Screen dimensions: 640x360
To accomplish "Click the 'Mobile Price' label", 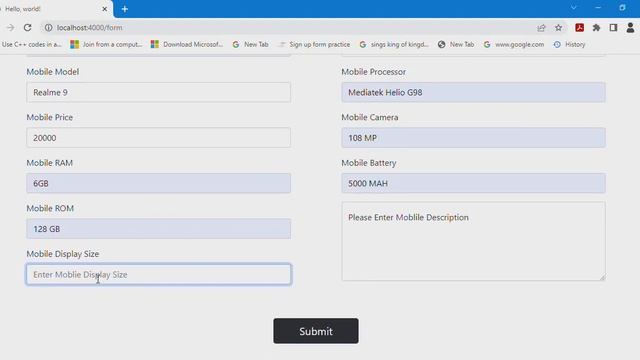I will coord(49,117).
